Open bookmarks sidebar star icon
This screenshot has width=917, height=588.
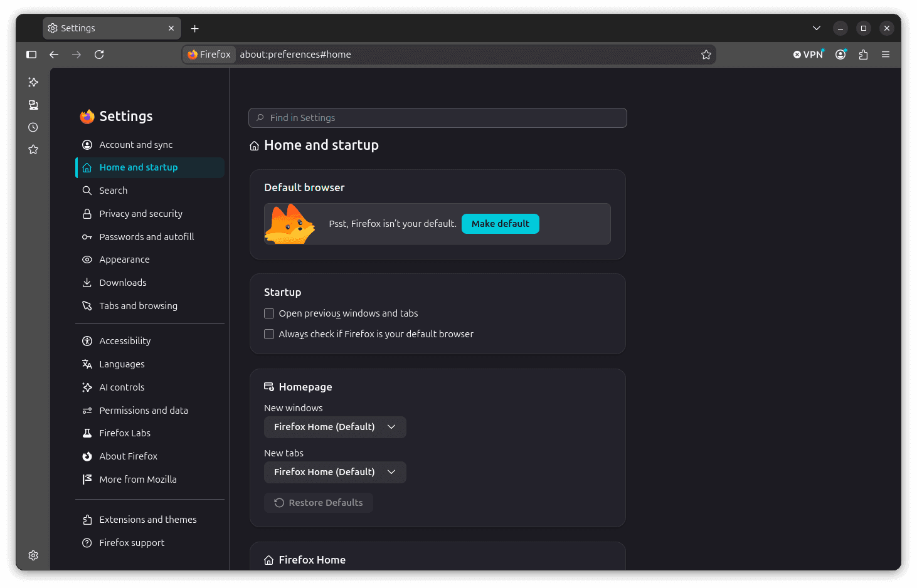[x=33, y=149]
